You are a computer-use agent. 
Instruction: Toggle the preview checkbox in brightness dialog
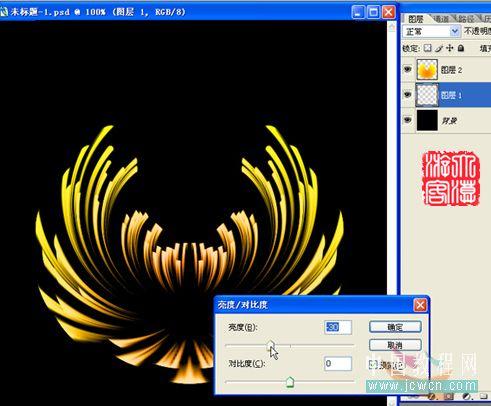point(372,365)
